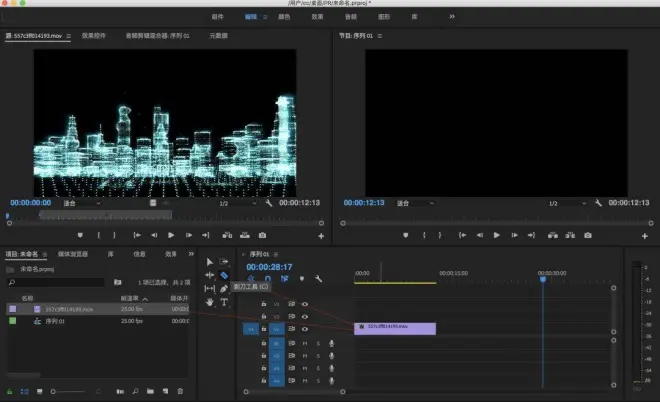Select the Type tool
The width and height of the screenshot is (660, 402).
click(x=224, y=302)
